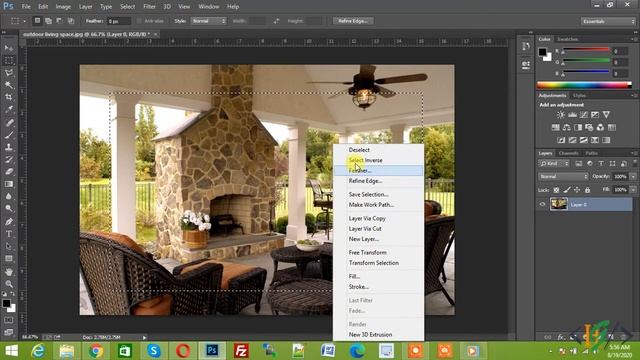Screen dimensions: 640x360
Task: Pick a color from the spectrum ramp
Action: (x=584, y=85)
